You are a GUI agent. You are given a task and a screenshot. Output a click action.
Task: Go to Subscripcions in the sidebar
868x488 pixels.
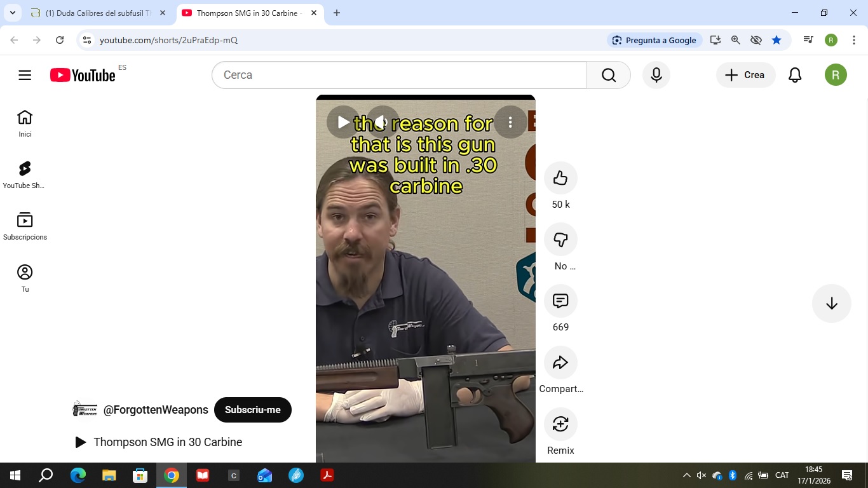coord(25,226)
